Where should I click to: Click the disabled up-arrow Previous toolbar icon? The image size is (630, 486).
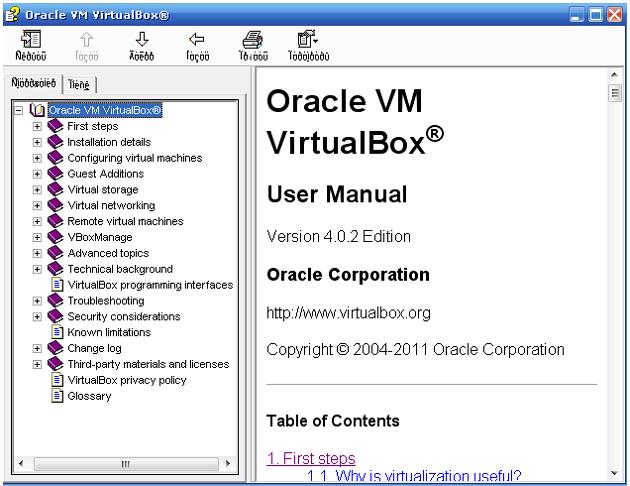86,40
